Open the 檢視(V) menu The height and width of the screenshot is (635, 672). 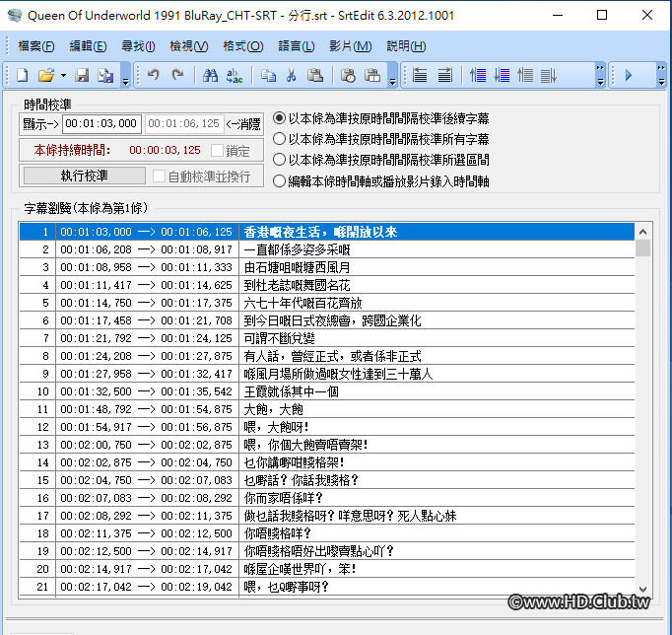coord(188,46)
